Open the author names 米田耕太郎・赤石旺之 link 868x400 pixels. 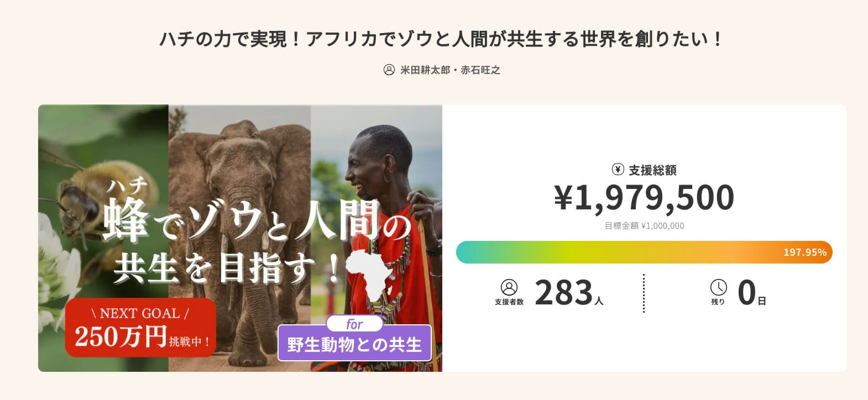coord(450,70)
